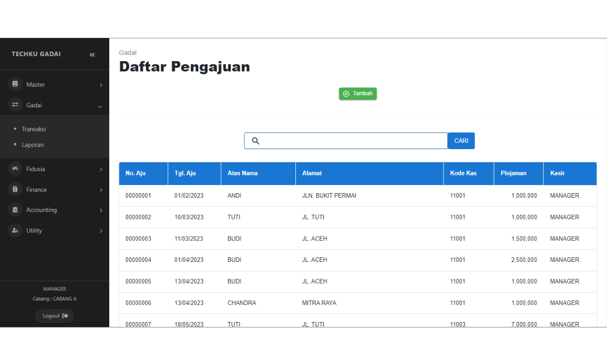
Task: Click the Accounting clipboard icon
Action: pyautogui.click(x=15, y=210)
